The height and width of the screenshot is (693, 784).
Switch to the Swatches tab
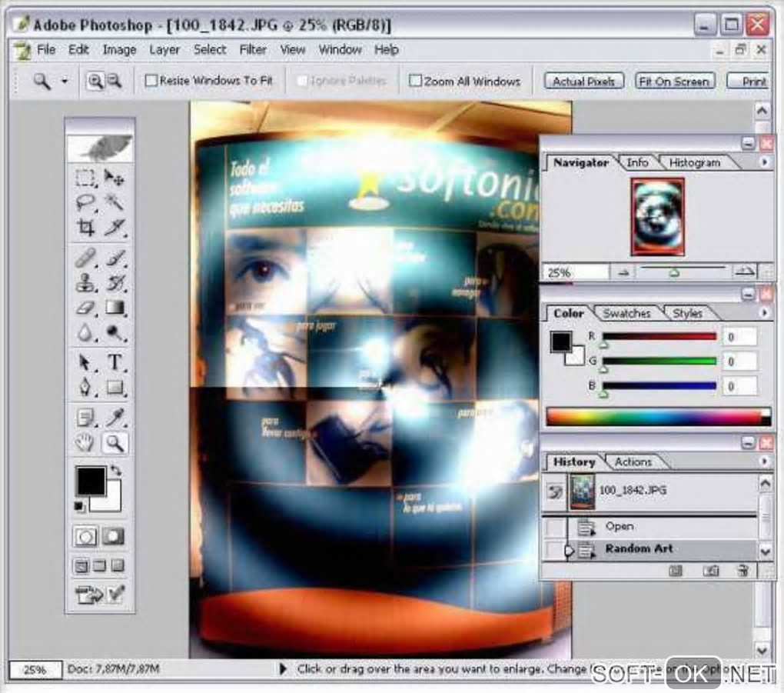coord(626,313)
